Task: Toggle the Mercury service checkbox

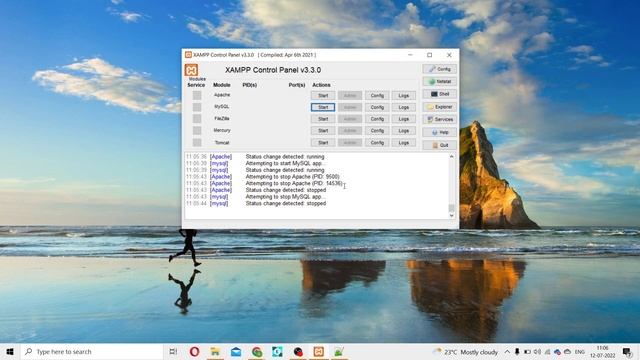Action: pos(197,131)
